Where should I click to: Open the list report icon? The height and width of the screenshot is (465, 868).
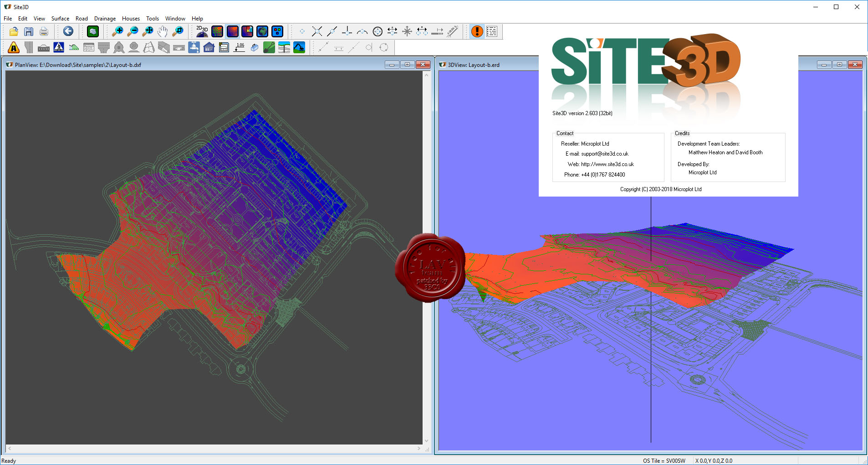point(492,31)
